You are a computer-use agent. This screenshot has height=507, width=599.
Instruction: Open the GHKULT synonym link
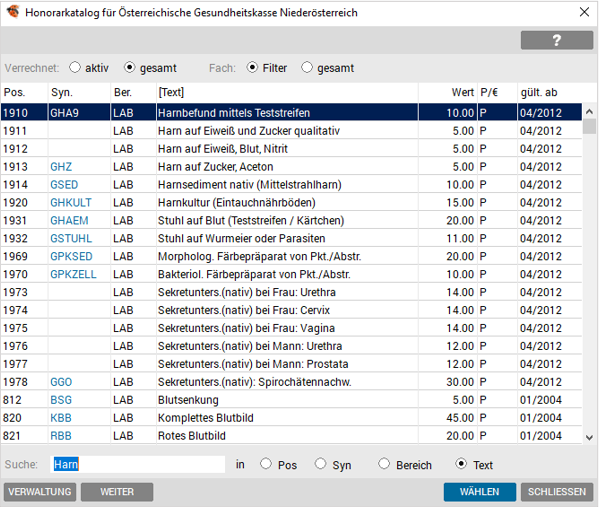click(x=71, y=202)
